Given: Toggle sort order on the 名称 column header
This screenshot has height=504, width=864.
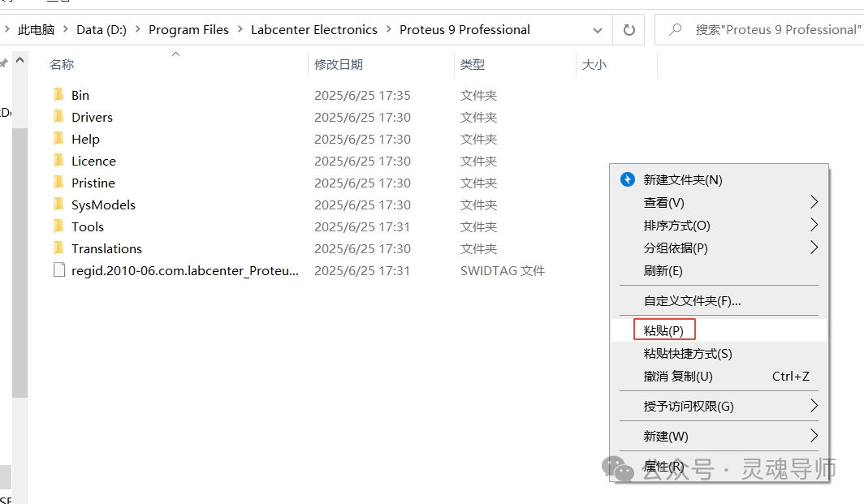Looking at the screenshot, I should tap(62, 64).
